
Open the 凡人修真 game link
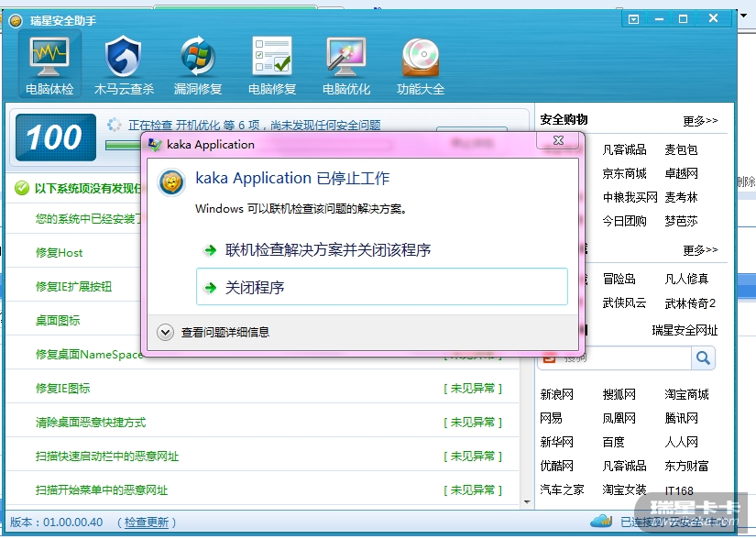pyautogui.click(x=686, y=280)
